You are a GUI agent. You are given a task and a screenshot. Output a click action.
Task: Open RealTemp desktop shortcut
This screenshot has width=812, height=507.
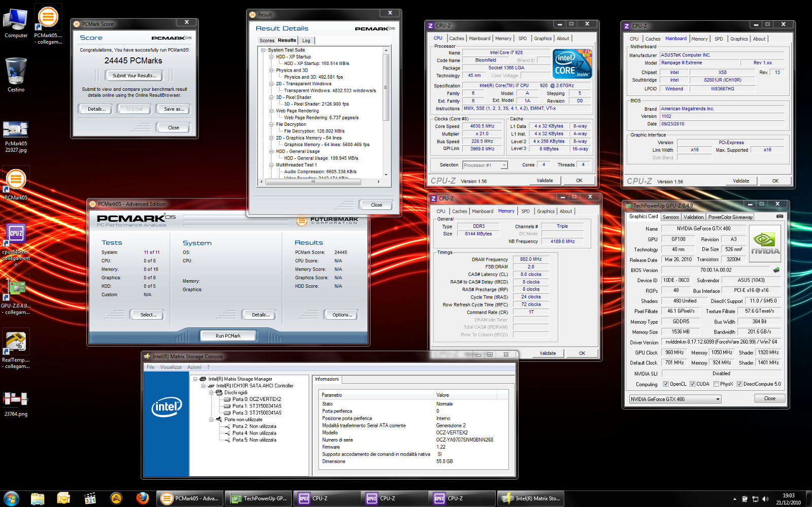click(x=16, y=350)
